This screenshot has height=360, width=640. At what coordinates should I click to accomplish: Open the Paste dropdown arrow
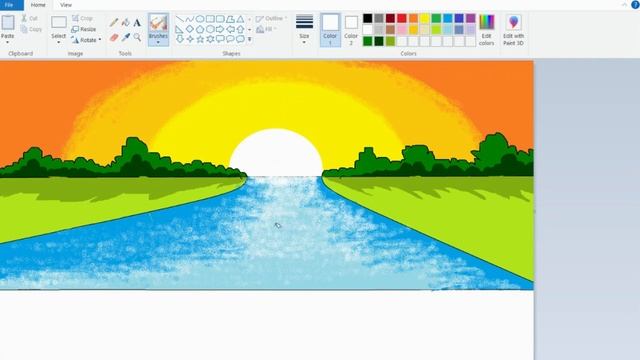(7, 42)
